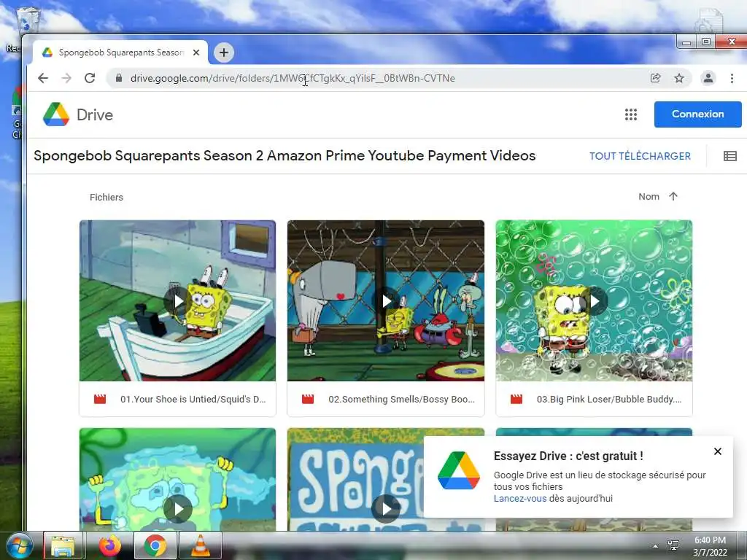
Task: Open a new tab with plus button
Action: (224, 52)
